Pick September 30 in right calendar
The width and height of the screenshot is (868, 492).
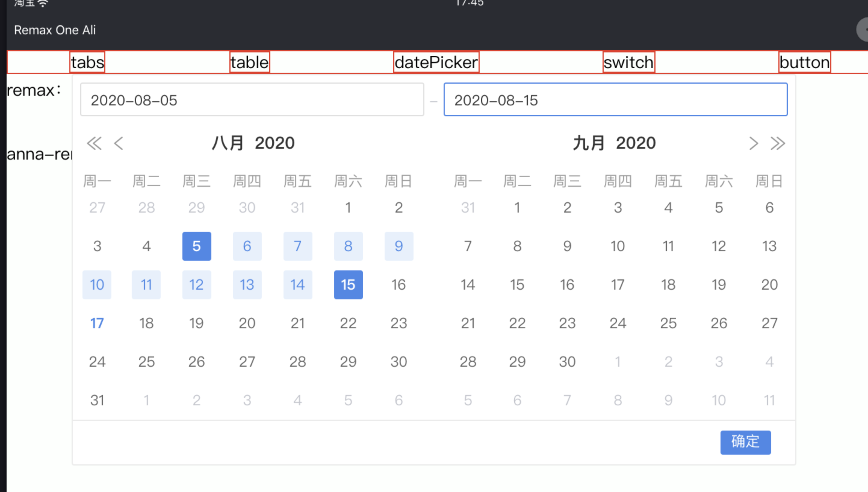[567, 362]
